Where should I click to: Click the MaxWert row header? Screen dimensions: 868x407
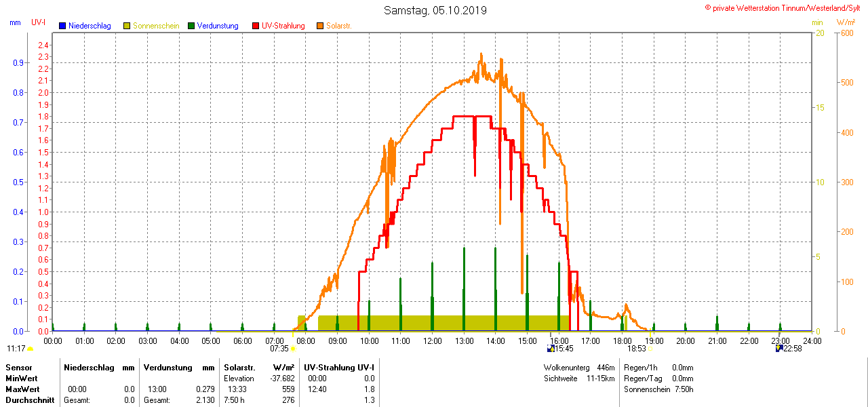tap(22, 389)
